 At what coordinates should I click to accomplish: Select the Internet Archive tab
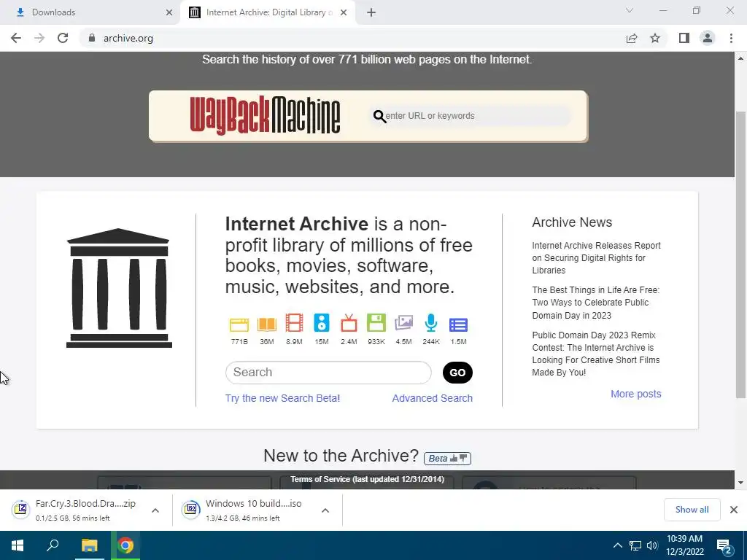[x=269, y=12]
